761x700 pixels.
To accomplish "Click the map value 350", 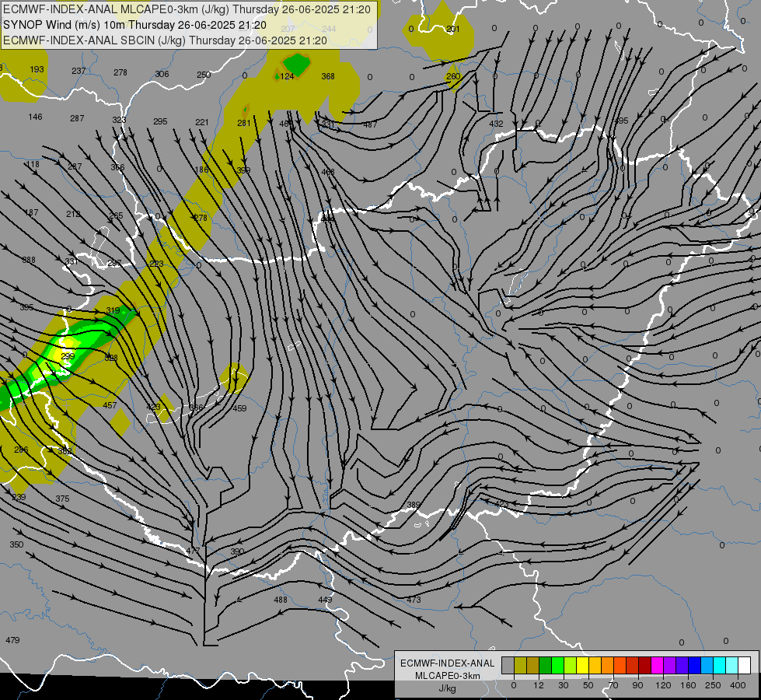I will [x=16, y=544].
